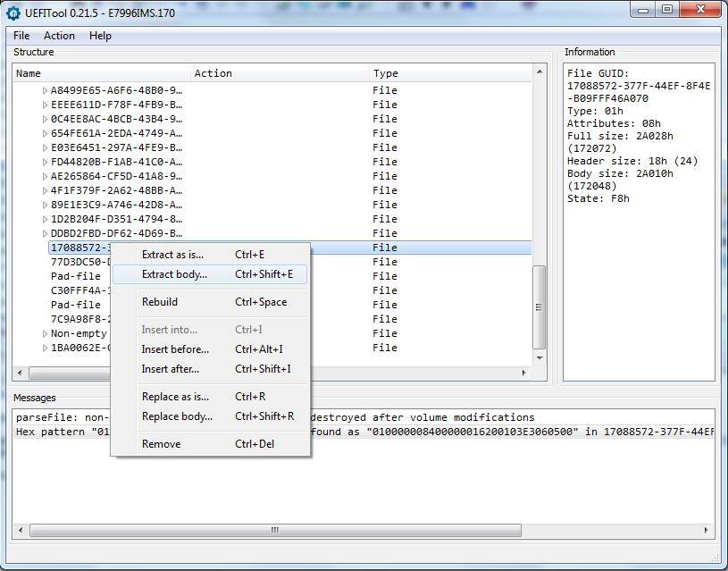Open the Action menu

tap(59, 36)
